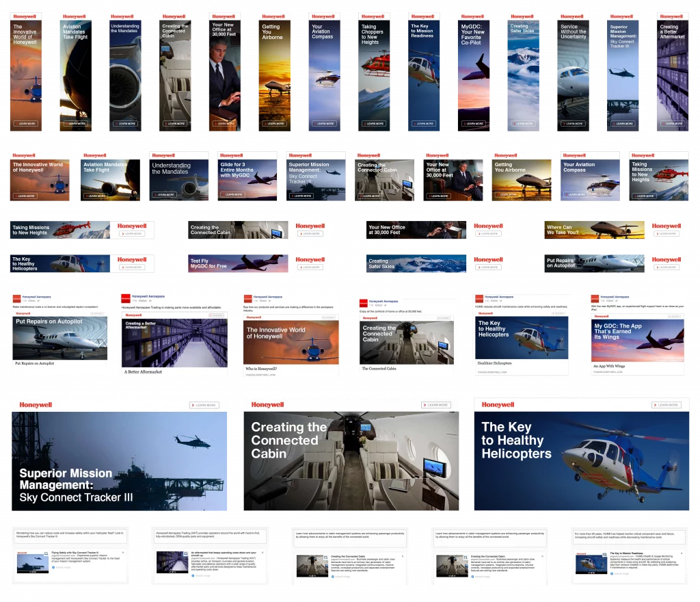This screenshot has width=700, height=602.
Task: Click Honeywell logo on large Healthy Helicopters banner
Action: 498,404
